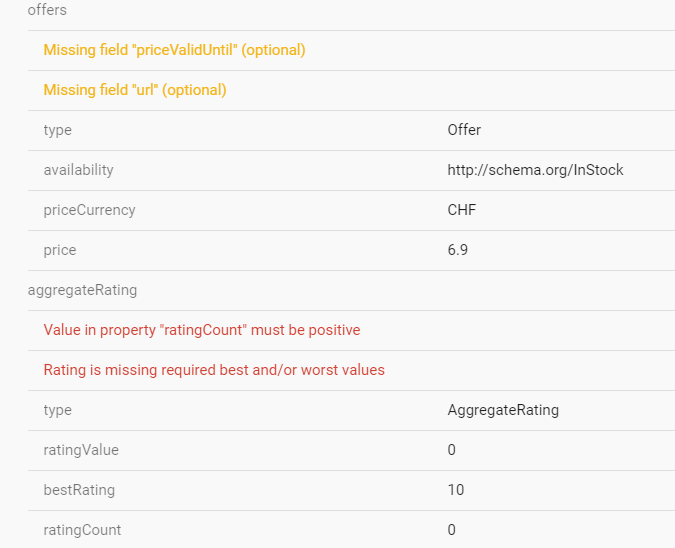This screenshot has width=675, height=548.
Task: Click the 6.9 price value
Action: pos(458,250)
